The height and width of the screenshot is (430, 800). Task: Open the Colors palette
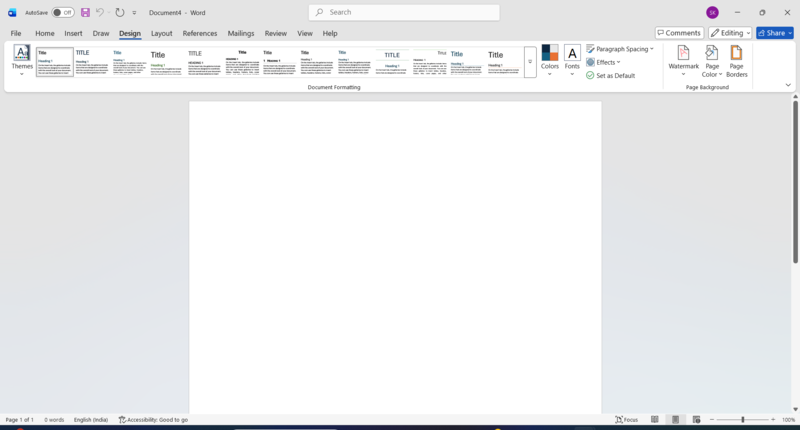point(549,60)
